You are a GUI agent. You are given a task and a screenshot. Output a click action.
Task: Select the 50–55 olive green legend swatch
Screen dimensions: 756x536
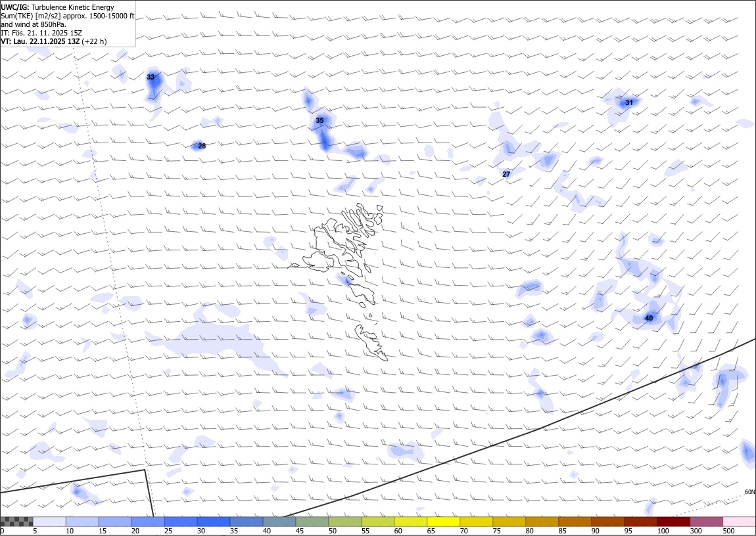click(344, 522)
